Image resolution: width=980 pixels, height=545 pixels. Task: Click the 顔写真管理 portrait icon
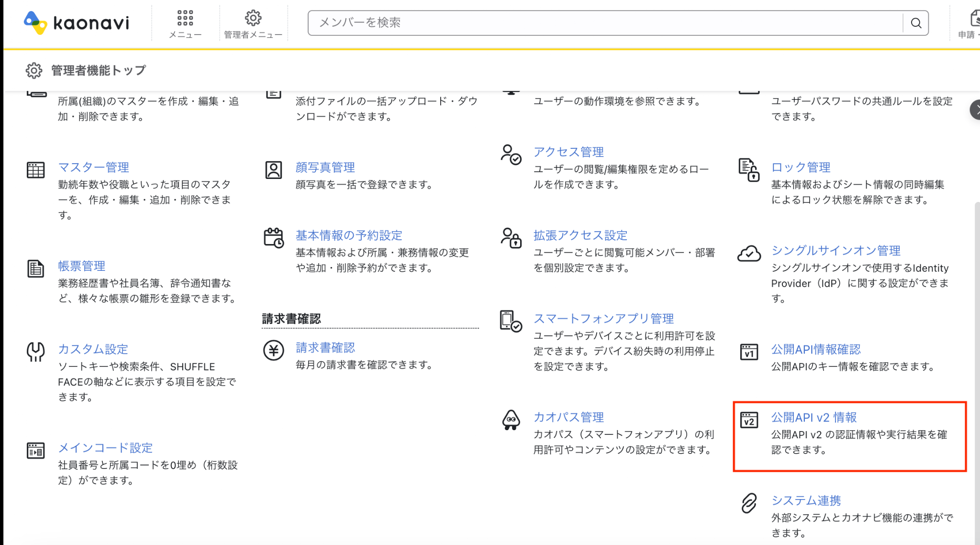click(x=274, y=170)
